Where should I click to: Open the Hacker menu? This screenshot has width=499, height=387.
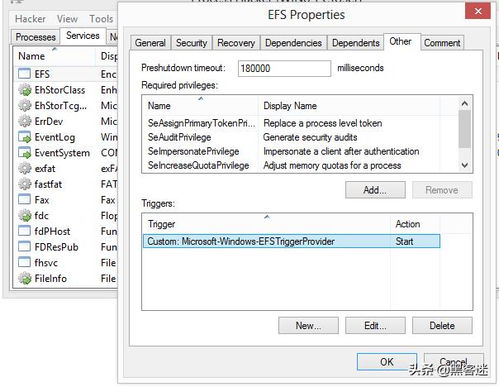point(30,19)
